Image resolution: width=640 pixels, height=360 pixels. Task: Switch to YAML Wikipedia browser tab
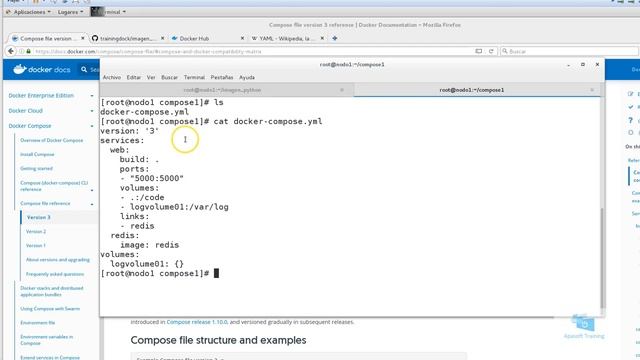coord(287,38)
